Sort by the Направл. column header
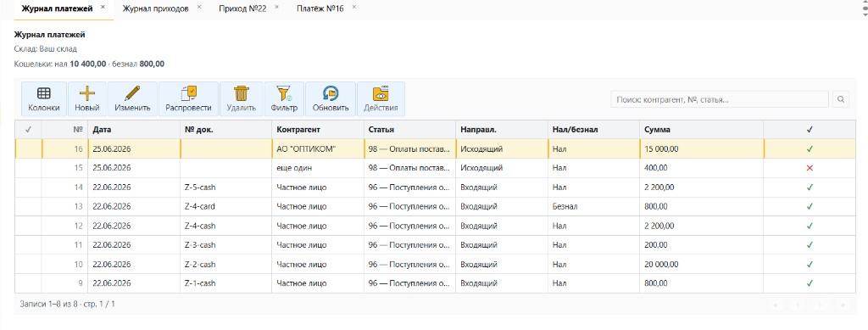 (502, 130)
